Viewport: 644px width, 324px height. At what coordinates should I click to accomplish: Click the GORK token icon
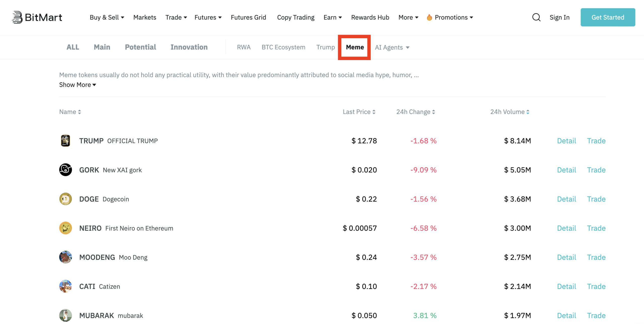click(65, 170)
